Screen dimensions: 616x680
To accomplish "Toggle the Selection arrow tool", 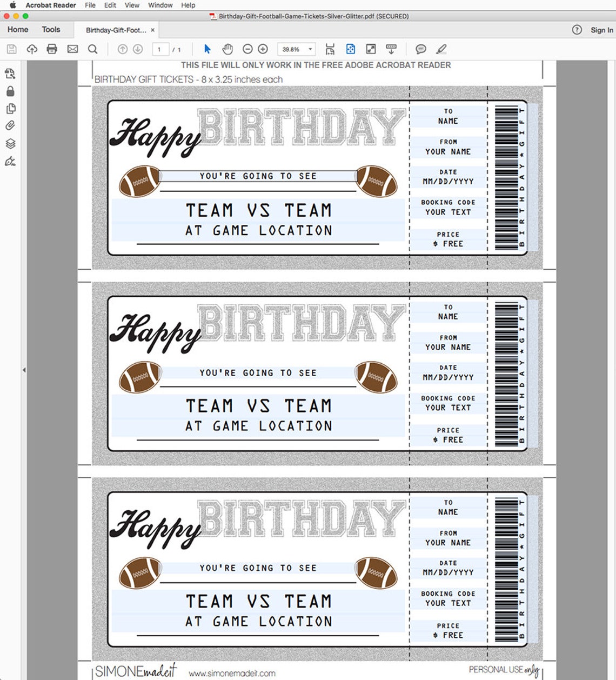I will pos(207,49).
